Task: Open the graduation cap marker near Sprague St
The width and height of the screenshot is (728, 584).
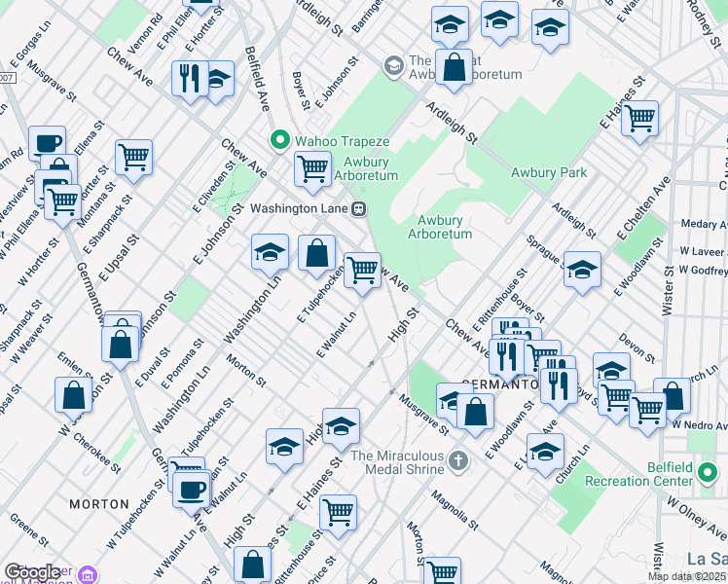Action: pyautogui.click(x=582, y=272)
